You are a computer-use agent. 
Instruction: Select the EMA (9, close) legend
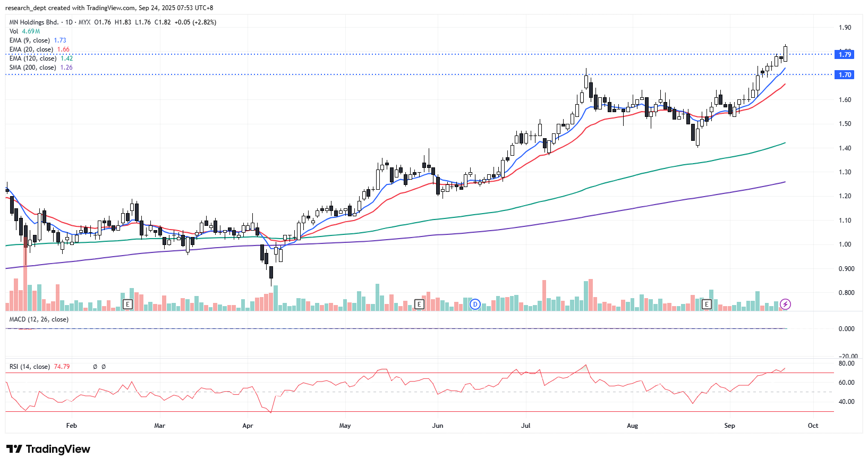(30, 40)
